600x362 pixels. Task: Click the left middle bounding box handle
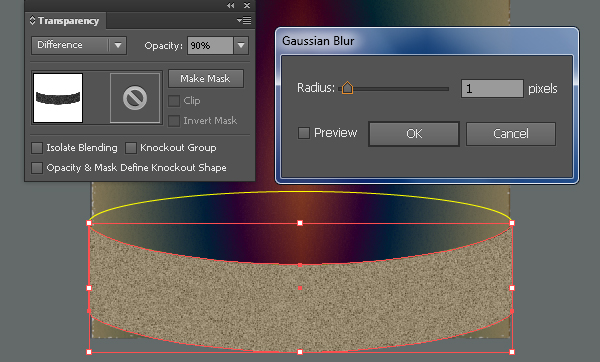point(89,288)
